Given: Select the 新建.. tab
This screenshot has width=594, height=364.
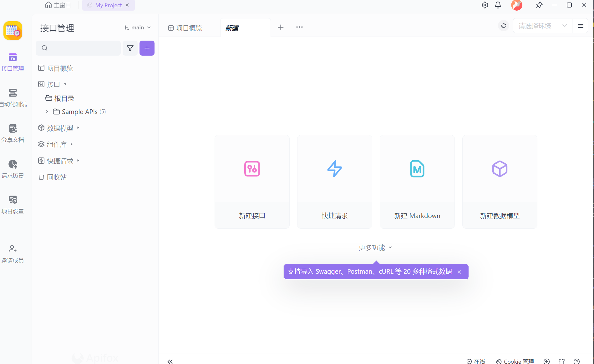Looking at the screenshot, I should coord(246,28).
